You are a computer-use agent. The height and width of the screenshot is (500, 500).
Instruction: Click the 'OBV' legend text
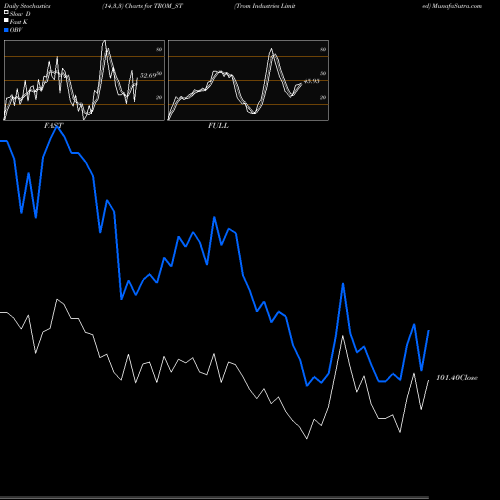(16, 30)
